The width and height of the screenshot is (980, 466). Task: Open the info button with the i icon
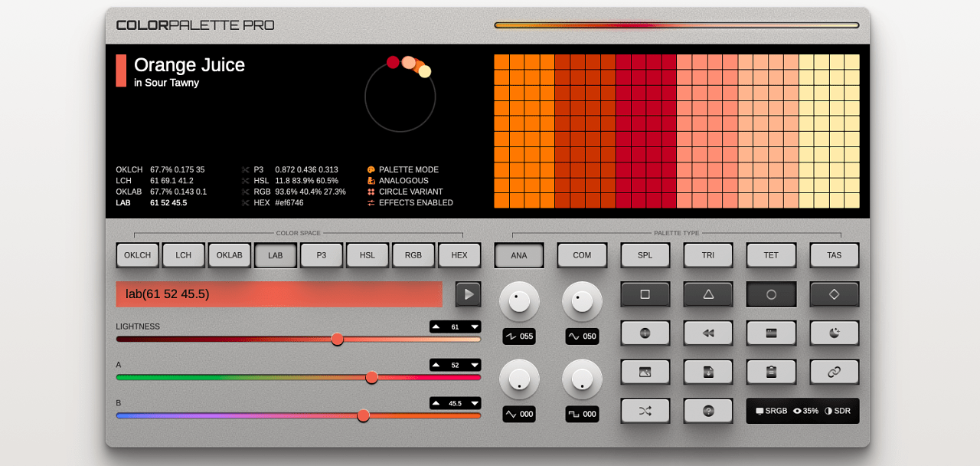click(x=645, y=333)
